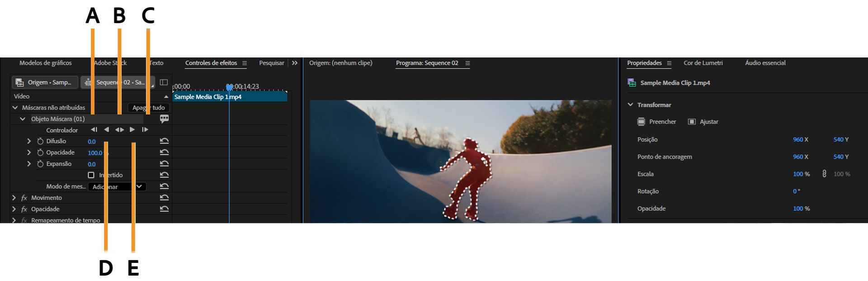Screen dimensions: 868x281
Task: Expand the Opacidade fx effect
Action: pyautogui.click(x=14, y=209)
